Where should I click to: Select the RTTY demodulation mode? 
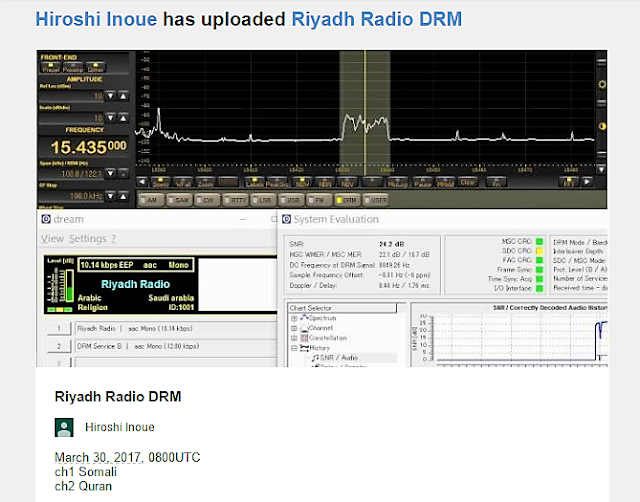[236, 200]
